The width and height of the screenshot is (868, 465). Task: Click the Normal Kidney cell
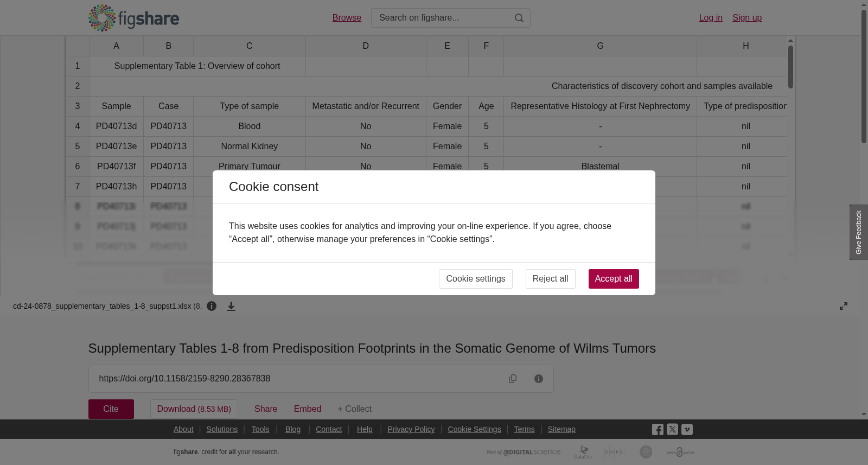coord(250,146)
